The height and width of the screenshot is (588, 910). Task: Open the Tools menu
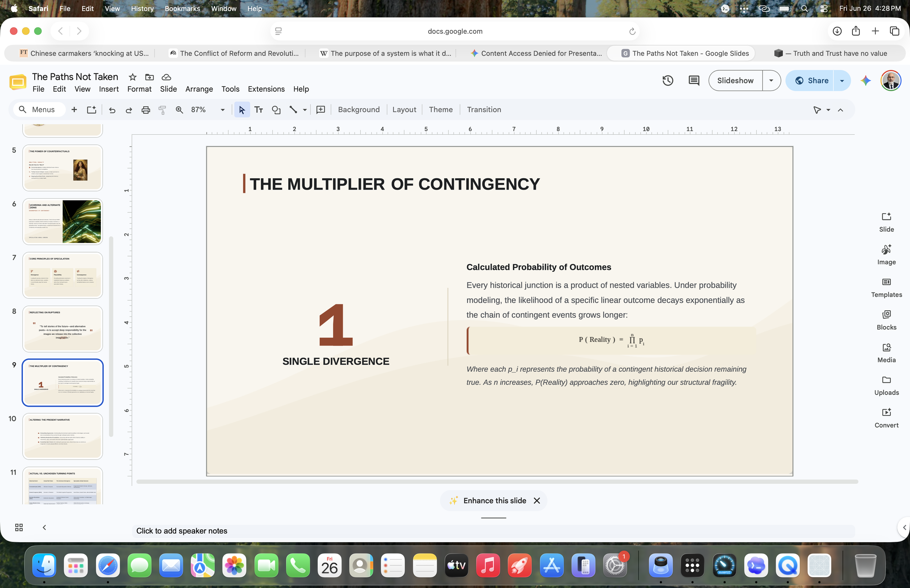[x=230, y=89]
